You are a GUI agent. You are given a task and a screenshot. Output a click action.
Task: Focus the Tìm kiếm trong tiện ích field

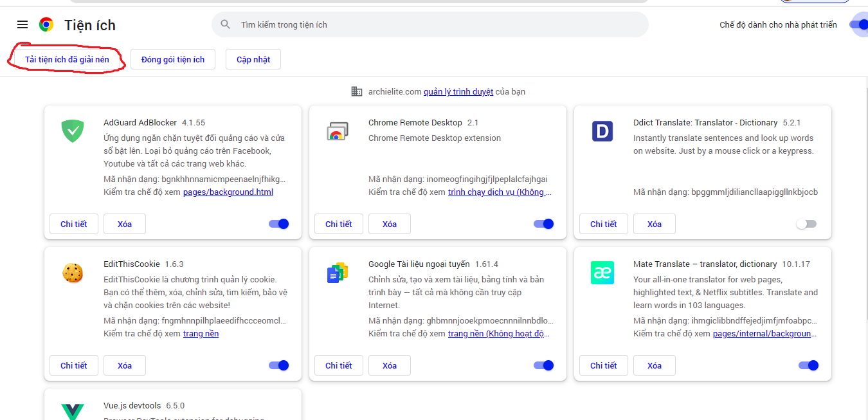430,24
